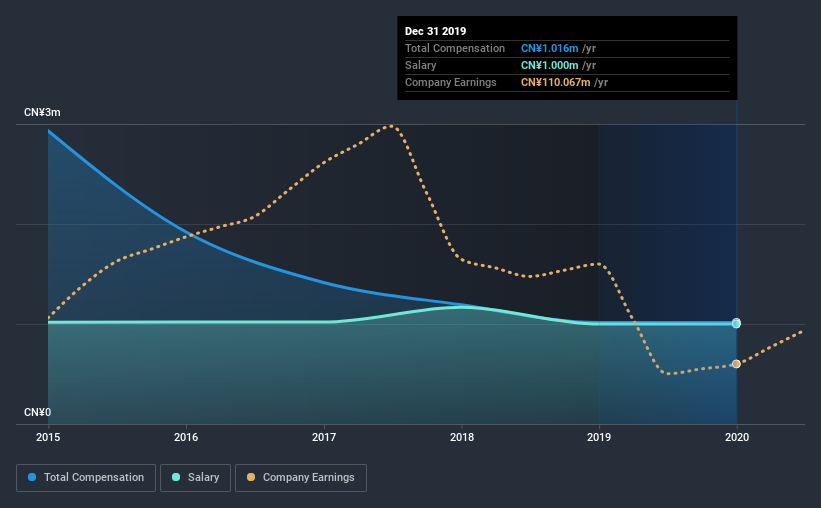The height and width of the screenshot is (508, 821).
Task: Click the Company Earnings orange point at 2020
Action: tap(736, 364)
